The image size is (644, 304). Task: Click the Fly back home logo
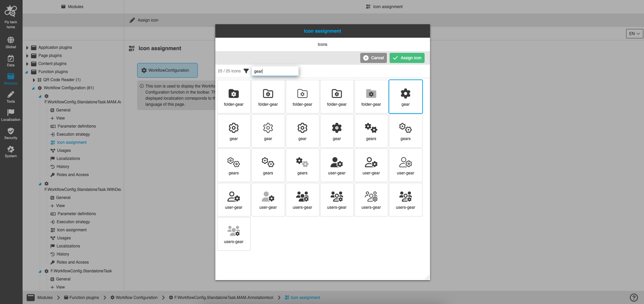point(10,11)
